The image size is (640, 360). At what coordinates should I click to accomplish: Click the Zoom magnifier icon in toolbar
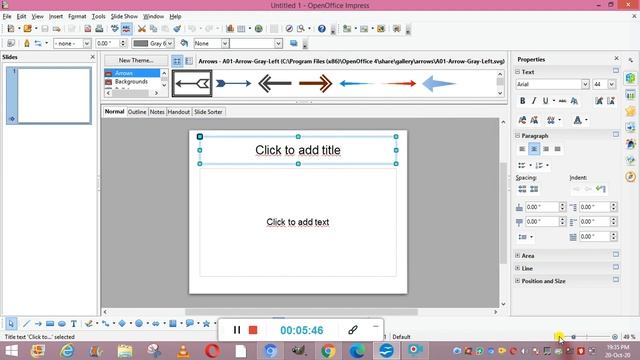pyautogui.click(x=301, y=29)
